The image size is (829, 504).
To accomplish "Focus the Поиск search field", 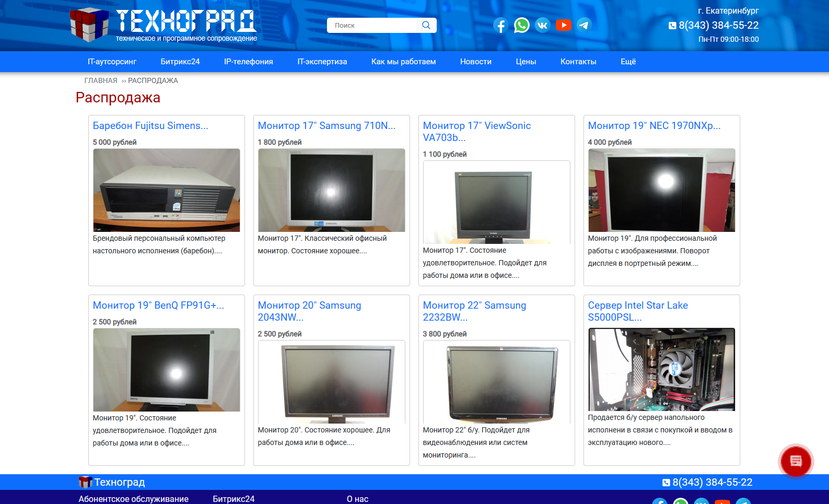I will [x=374, y=25].
